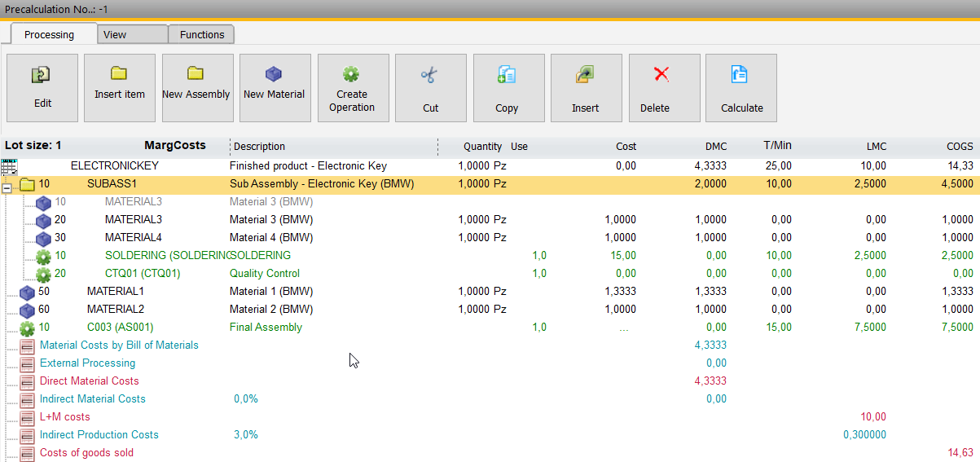980x462 pixels.
Task: Click 'Final Assembly' description text
Action: [x=266, y=328]
